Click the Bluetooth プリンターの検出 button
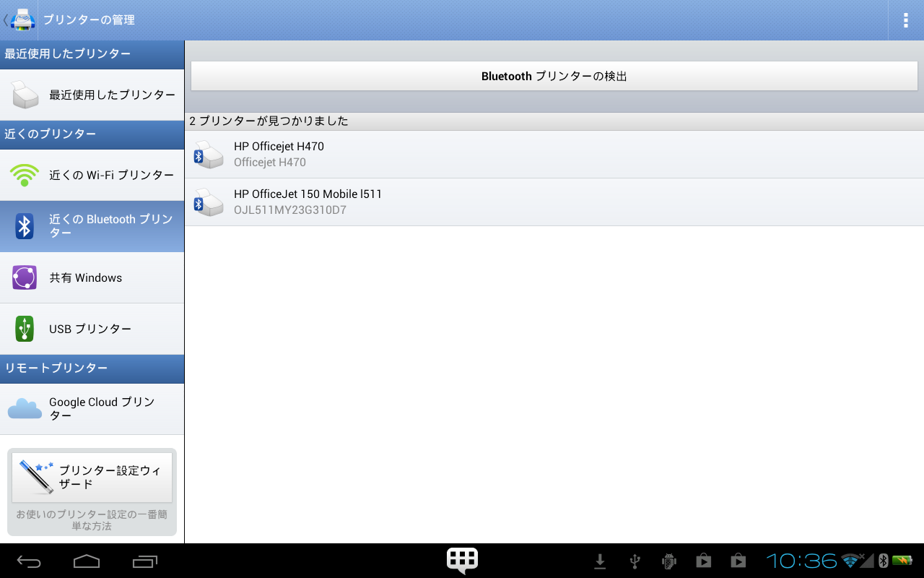This screenshot has width=924, height=578. (554, 76)
